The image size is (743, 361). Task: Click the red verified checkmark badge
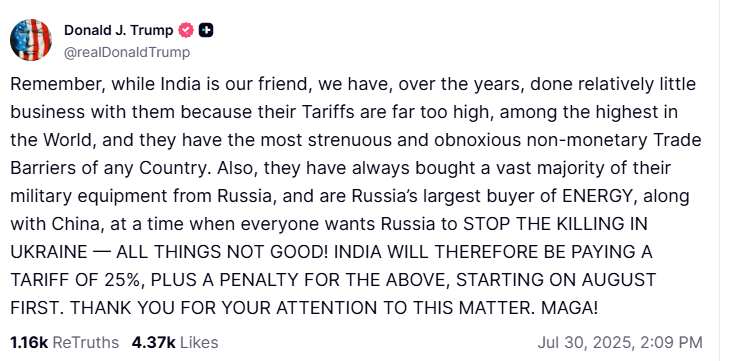coord(186,30)
